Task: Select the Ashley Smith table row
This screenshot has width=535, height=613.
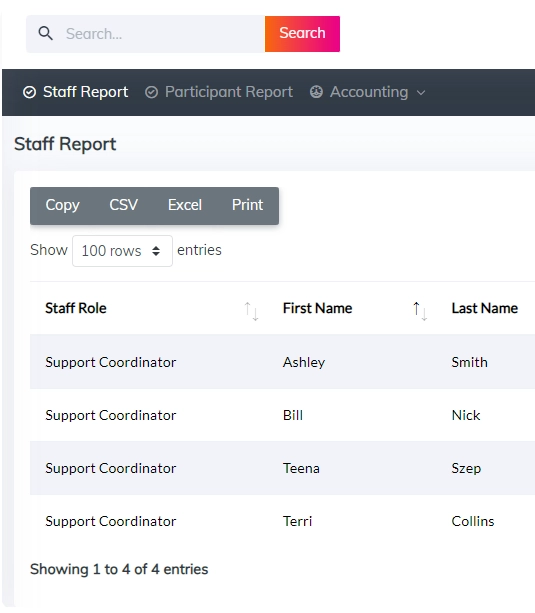Action: coord(282,362)
